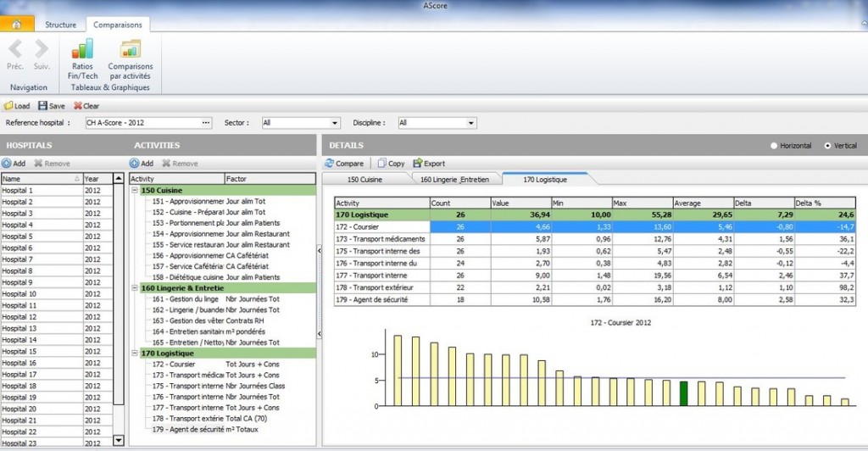Click the Save button
Viewport: 868px width, 451px height.
(x=52, y=106)
